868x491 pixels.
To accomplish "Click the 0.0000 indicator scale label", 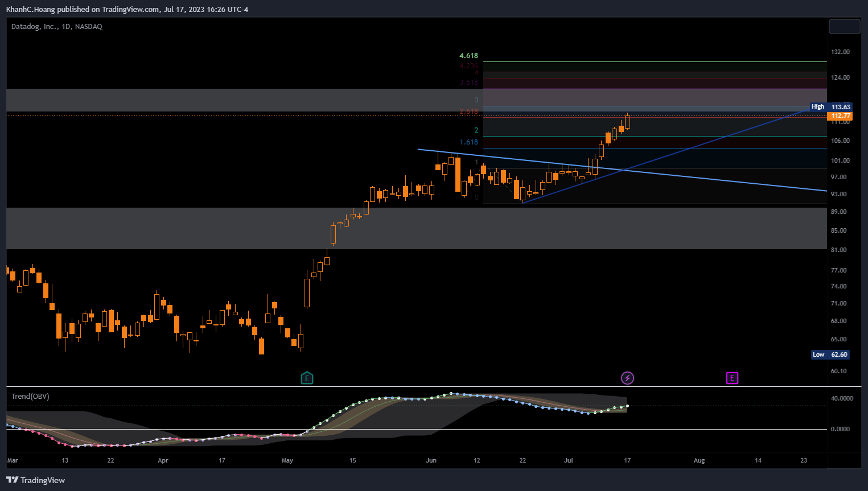I will pos(840,429).
